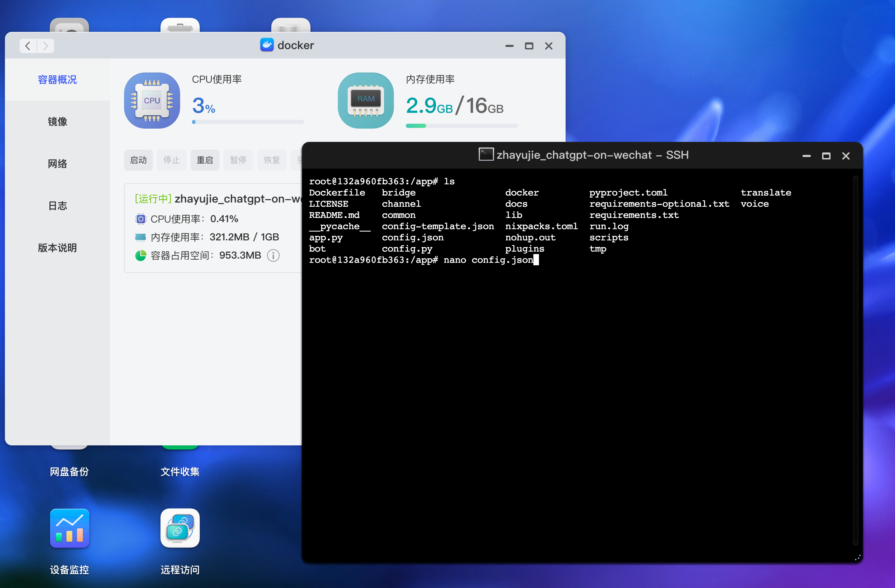Click scripts in the terminal listing
Viewport: 895px width, 588px height.
click(x=609, y=238)
